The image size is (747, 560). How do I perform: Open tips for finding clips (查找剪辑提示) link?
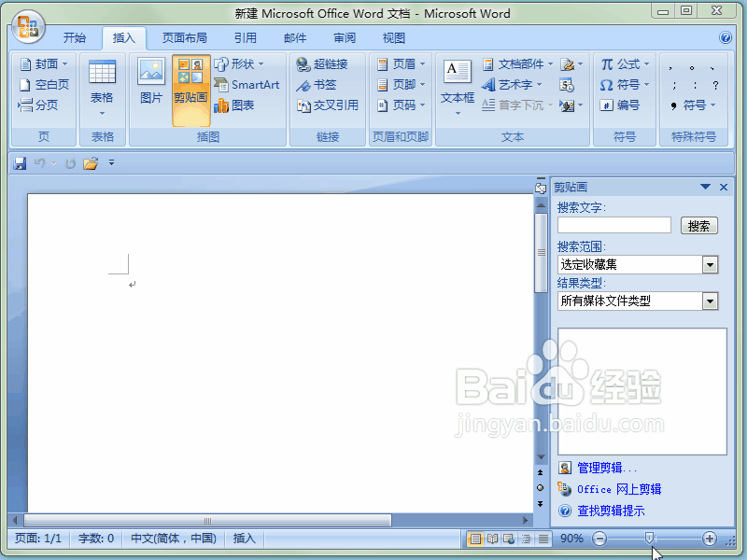pyautogui.click(x=611, y=511)
